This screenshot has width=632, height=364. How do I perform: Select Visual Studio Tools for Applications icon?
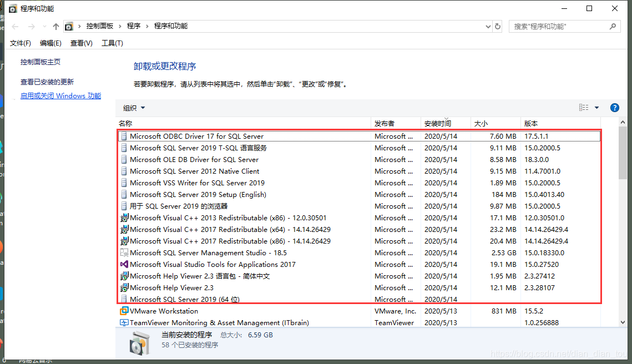pos(124,265)
